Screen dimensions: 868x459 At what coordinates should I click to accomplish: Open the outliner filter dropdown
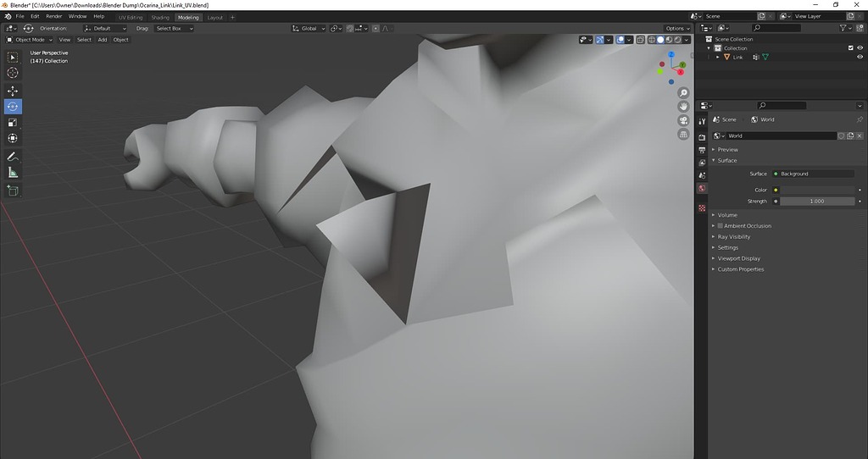(x=846, y=28)
